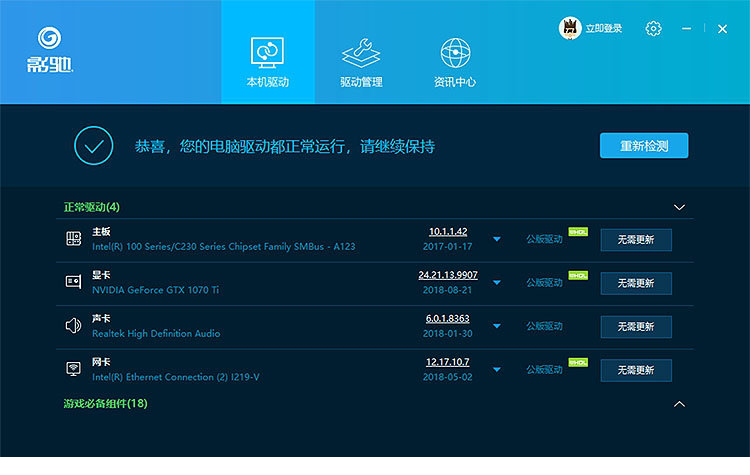The height and width of the screenshot is (475, 750).
Task: Click the sound card speaker icon
Action: point(73,325)
